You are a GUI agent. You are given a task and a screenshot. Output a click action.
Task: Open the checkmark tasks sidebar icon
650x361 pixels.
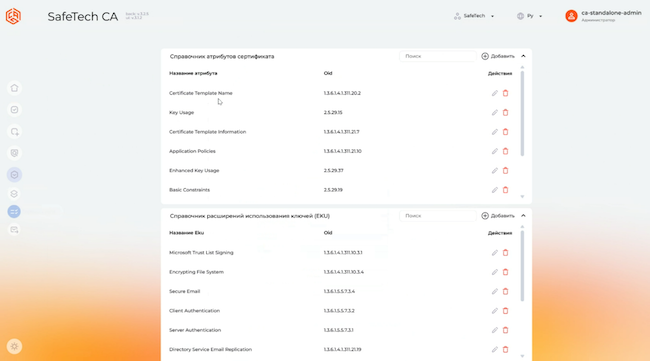[x=15, y=110]
